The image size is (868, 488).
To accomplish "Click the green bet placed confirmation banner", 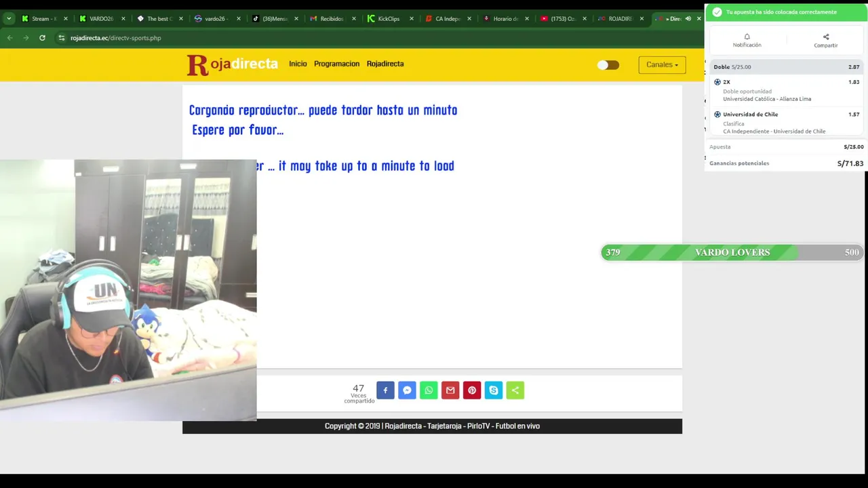I will tap(786, 12).
